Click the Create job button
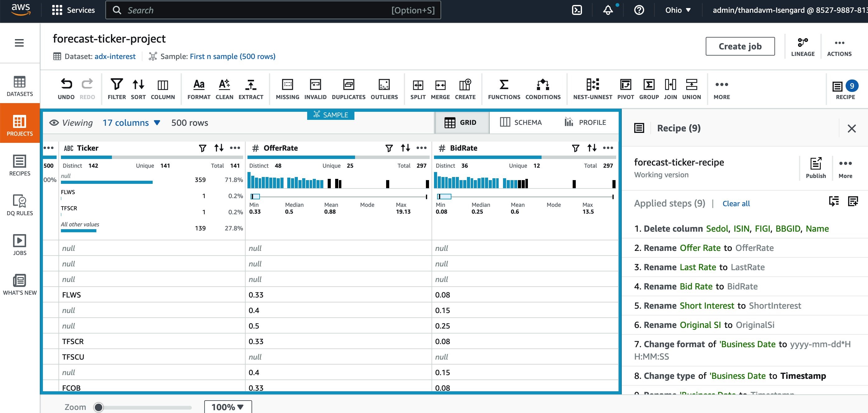868x413 pixels. (x=740, y=46)
